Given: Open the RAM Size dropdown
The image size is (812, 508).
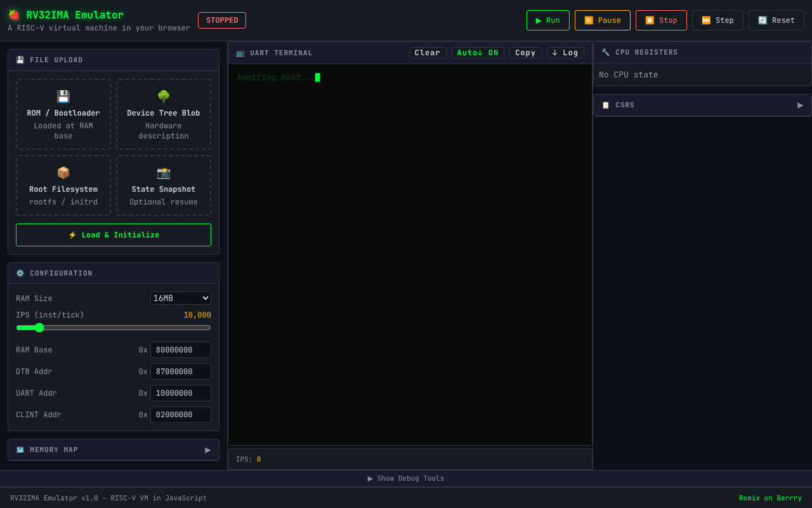Looking at the screenshot, I should pos(181,298).
